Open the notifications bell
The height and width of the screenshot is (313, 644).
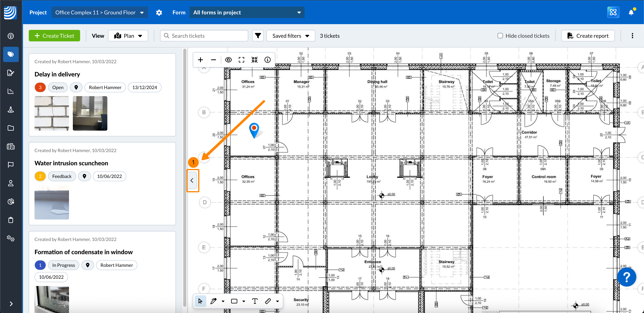(x=631, y=12)
